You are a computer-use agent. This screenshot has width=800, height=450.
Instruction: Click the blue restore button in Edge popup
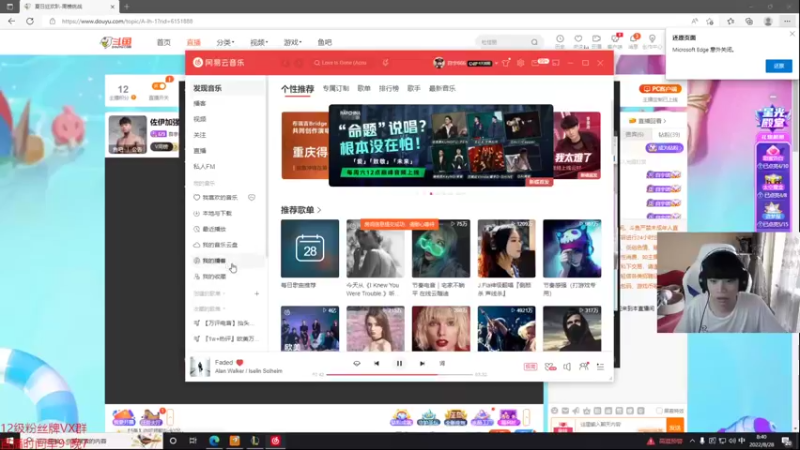click(x=779, y=66)
